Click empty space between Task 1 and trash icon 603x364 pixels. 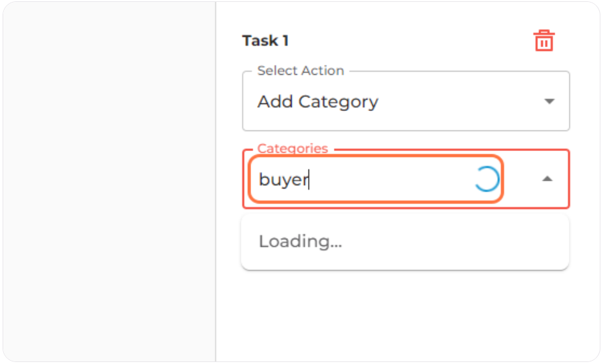tap(409, 41)
